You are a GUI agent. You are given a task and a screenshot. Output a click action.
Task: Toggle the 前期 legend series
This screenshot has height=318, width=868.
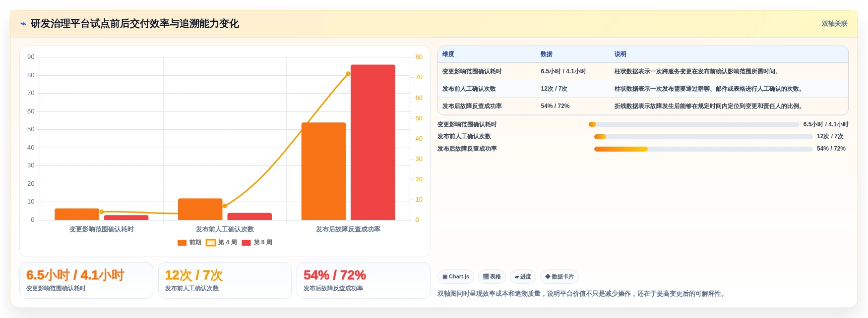click(189, 242)
